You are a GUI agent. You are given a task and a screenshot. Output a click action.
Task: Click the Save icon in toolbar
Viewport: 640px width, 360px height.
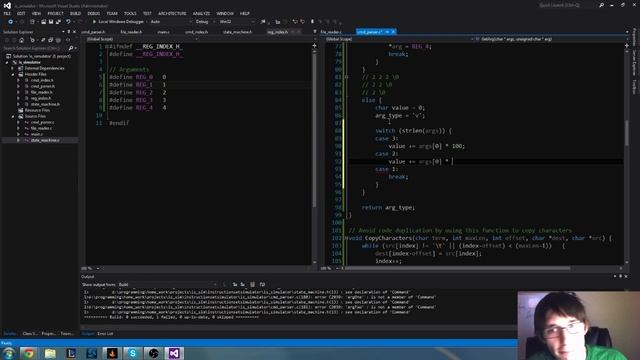51,22
